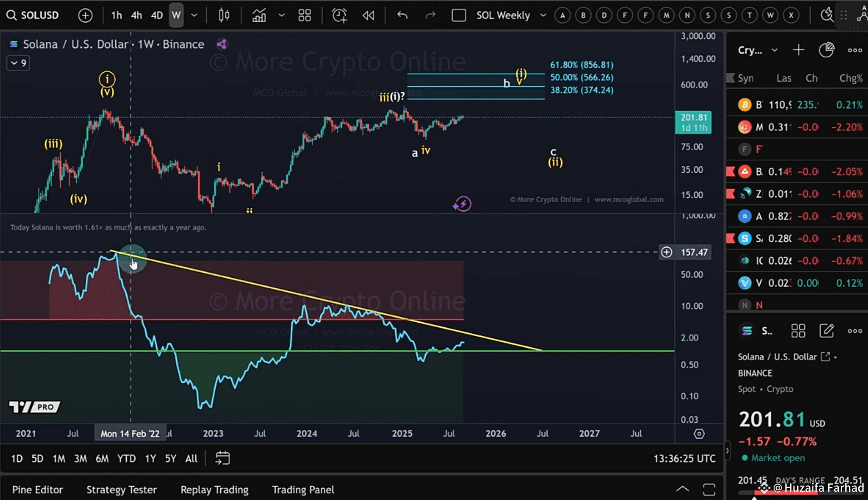
Task: Set range to 6M
Action: pos(102,458)
